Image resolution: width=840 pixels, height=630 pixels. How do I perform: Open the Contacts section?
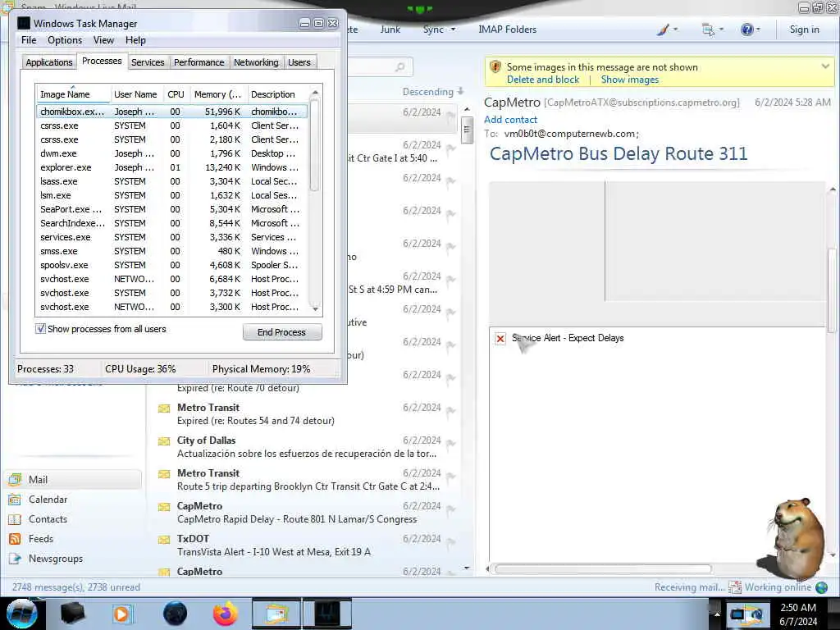[x=48, y=519]
